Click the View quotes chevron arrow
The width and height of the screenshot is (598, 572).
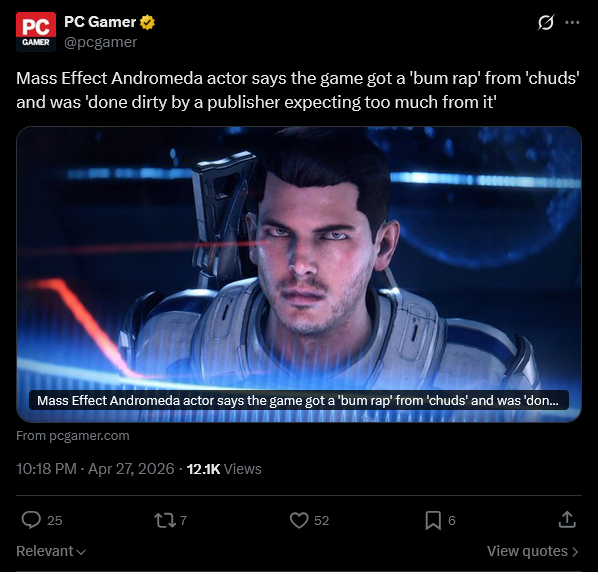pyautogui.click(x=575, y=551)
